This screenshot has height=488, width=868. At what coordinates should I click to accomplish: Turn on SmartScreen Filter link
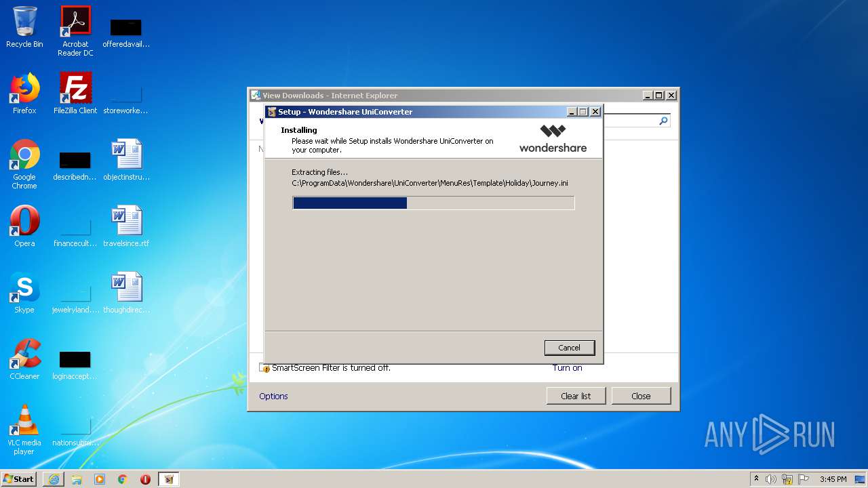click(567, 368)
